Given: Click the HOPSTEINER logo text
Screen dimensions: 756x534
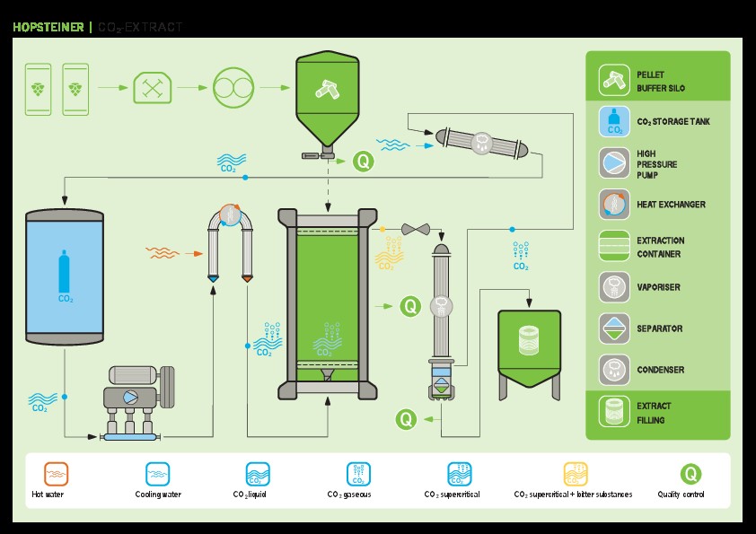Looking at the screenshot, I should 47,27.
